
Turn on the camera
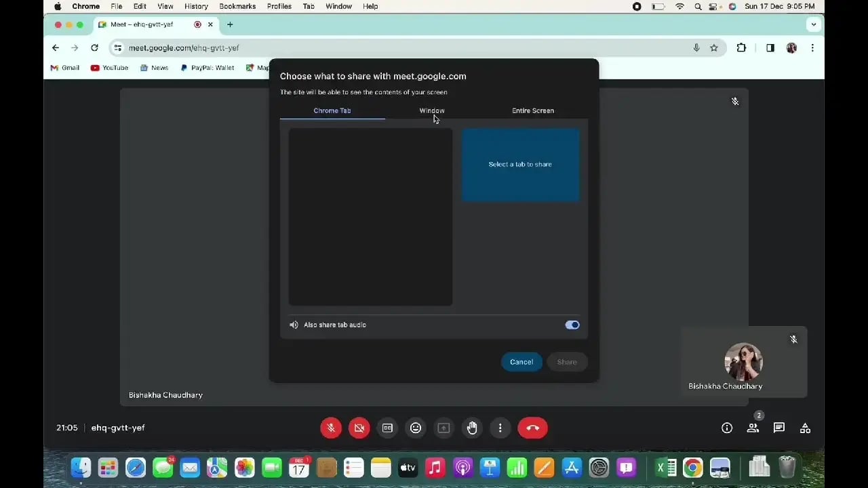click(359, 428)
